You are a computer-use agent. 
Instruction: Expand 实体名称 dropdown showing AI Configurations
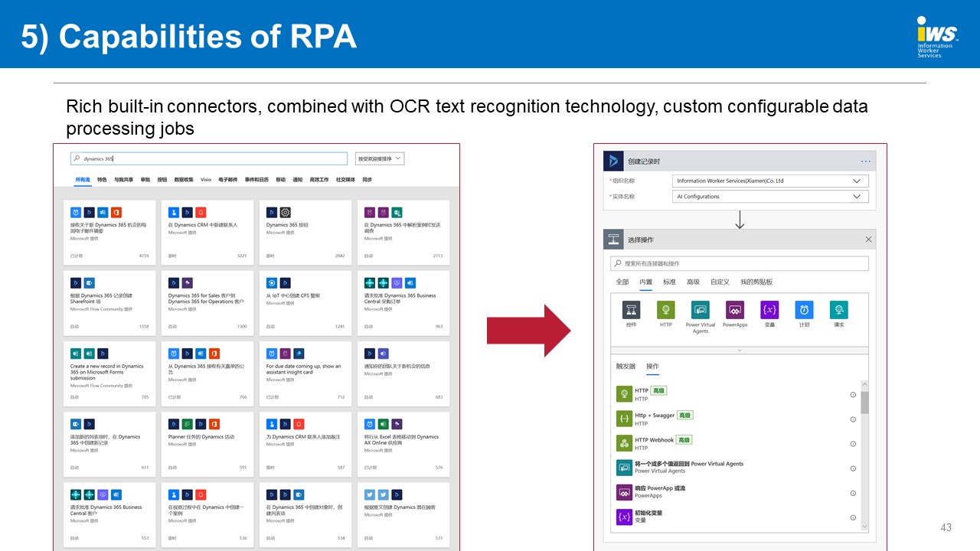pyautogui.click(x=770, y=197)
